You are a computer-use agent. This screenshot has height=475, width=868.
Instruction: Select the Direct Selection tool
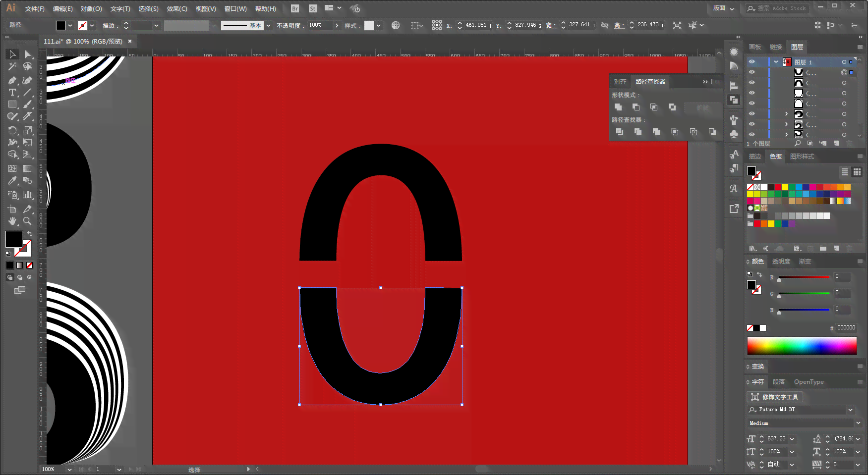(28, 54)
